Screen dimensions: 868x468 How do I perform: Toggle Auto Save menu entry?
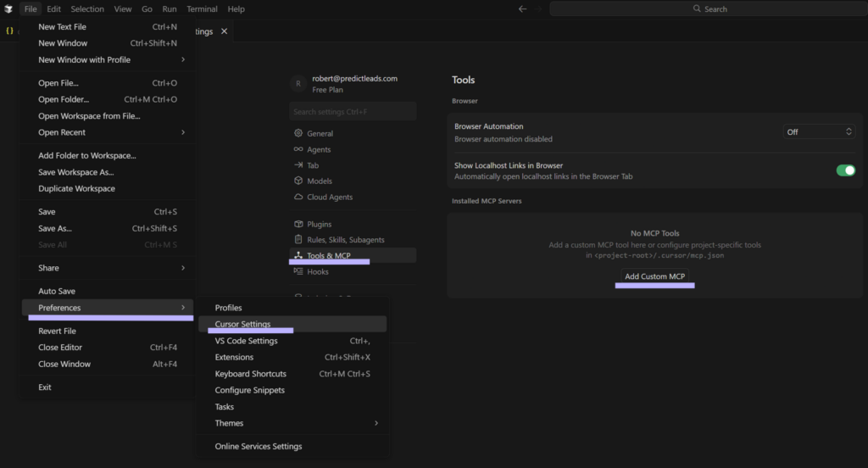108,291
